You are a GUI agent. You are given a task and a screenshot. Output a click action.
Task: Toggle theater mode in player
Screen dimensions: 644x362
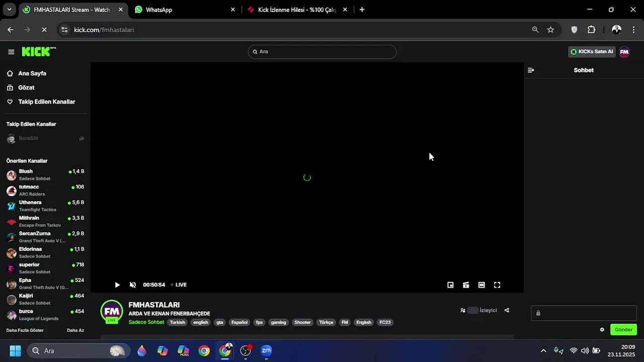tap(481, 285)
